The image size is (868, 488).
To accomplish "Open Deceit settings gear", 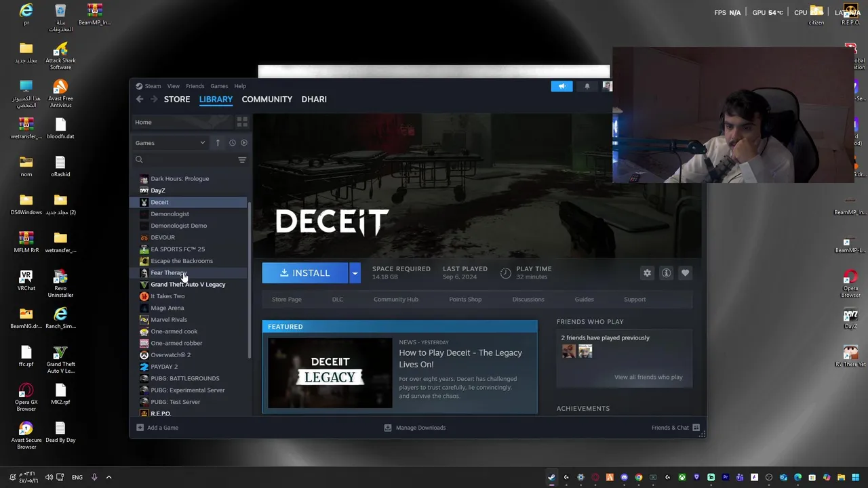I will tap(647, 273).
